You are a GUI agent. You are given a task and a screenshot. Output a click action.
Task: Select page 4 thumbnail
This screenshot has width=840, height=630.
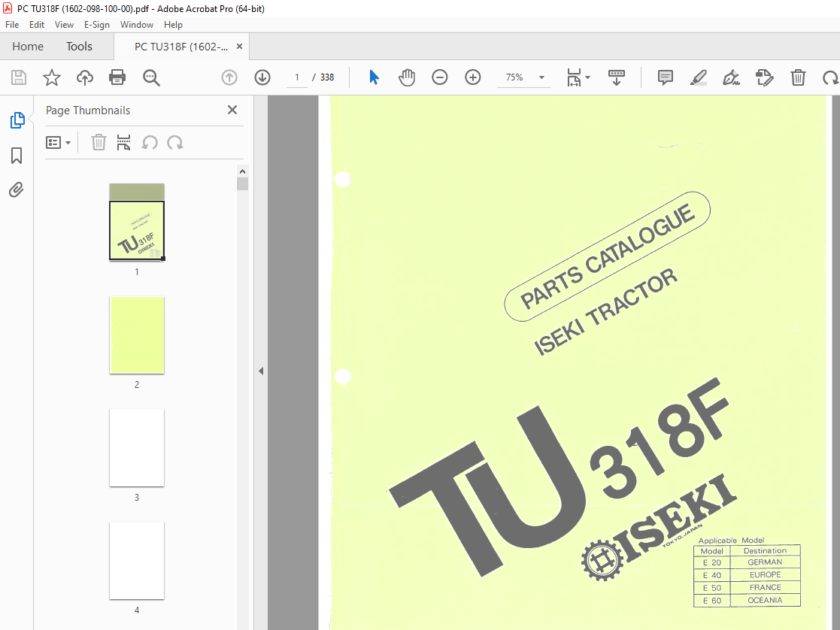(137, 560)
